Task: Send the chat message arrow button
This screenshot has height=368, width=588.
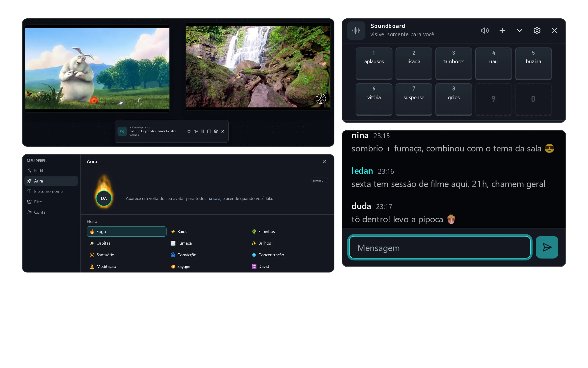Action: (547, 247)
